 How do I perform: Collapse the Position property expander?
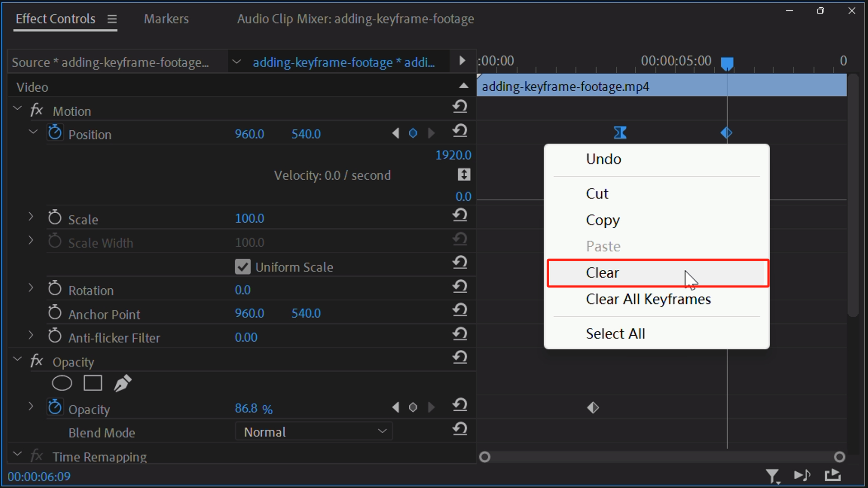[x=32, y=131]
